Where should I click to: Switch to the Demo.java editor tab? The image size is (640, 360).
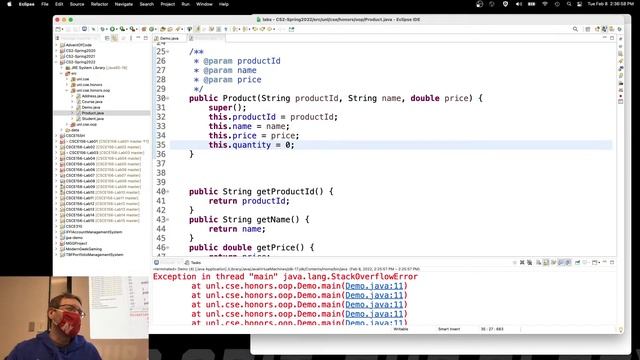(169, 38)
